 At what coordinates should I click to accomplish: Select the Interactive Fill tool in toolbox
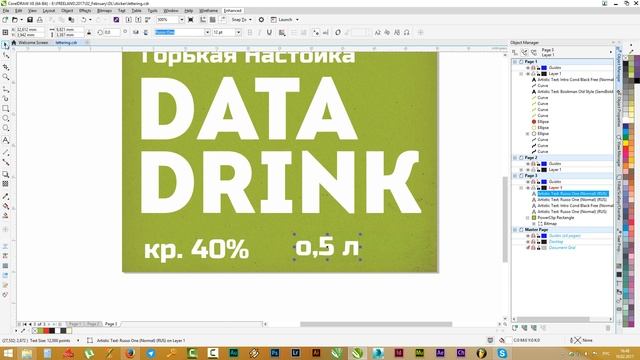[x=6, y=206]
